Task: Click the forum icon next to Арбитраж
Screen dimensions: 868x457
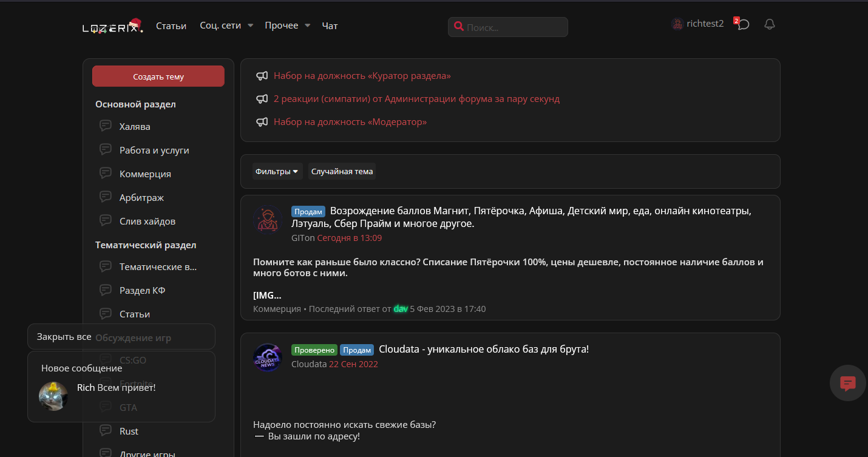Action: (x=106, y=197)
